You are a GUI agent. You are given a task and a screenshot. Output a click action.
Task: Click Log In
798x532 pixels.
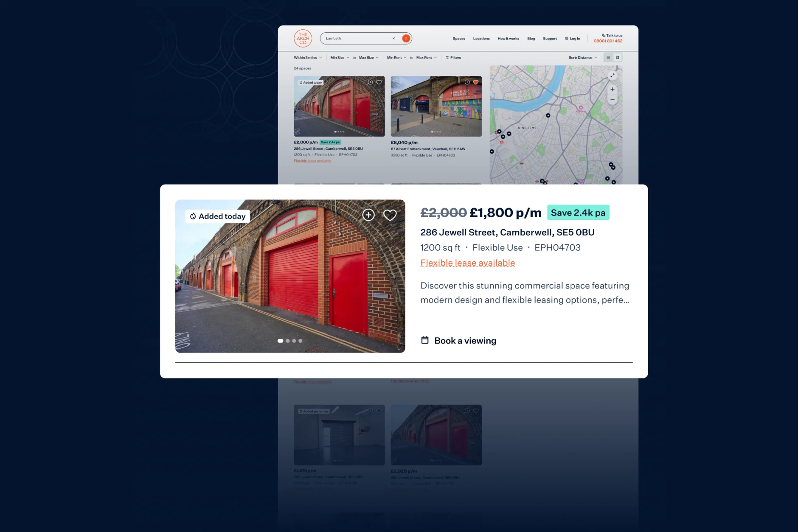coord(573,39)
